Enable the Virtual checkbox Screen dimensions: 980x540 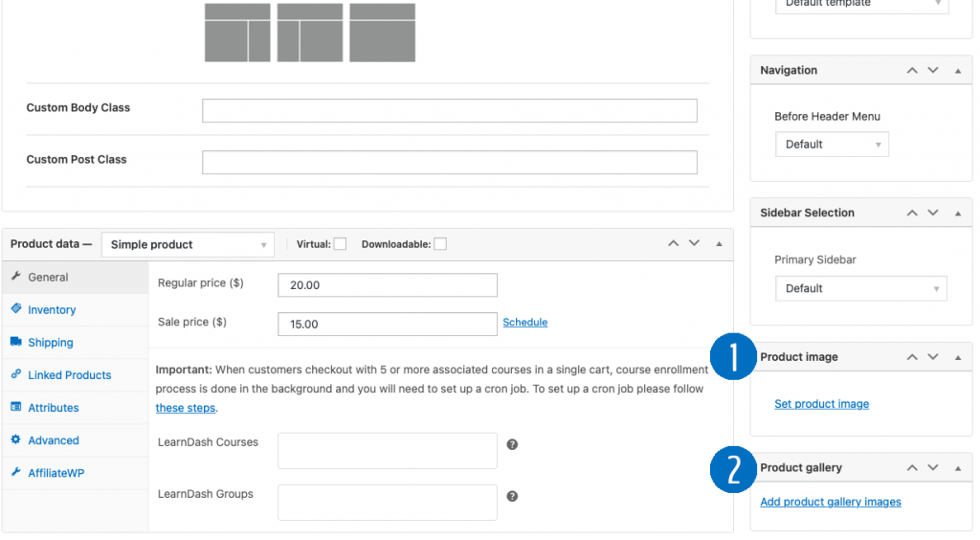tap(340, 244)
